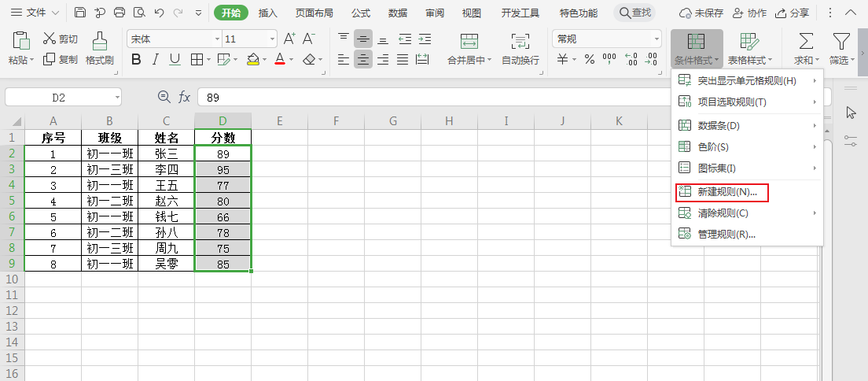868x381 pixels.
Task: Open number format dropdown 常规
Action: [657, 39]
